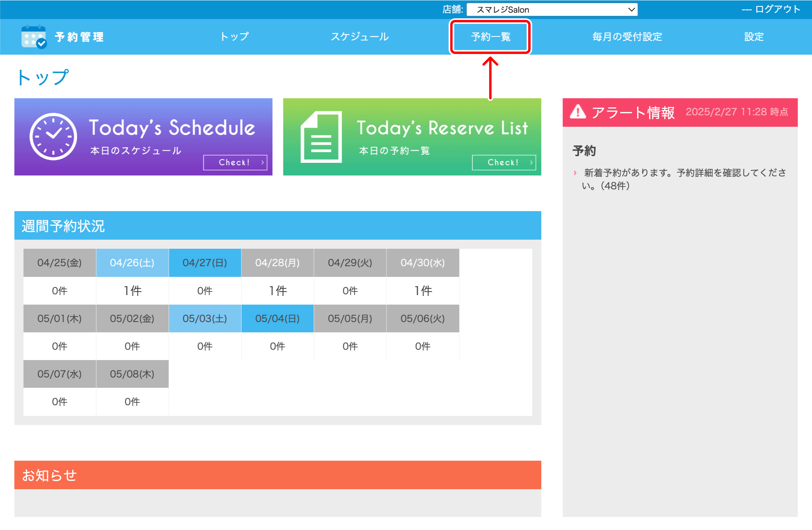Click the red arrow bullet beside the new reservation alert
This screenshot has height=530, width=812.
pyautogui.click(x=575, y=173)
